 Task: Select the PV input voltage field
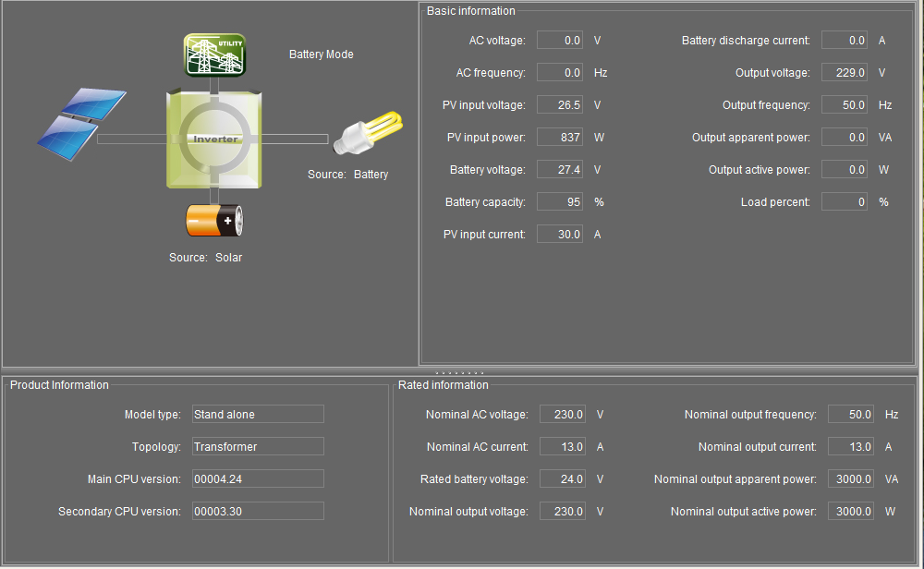tap(560, 105)
